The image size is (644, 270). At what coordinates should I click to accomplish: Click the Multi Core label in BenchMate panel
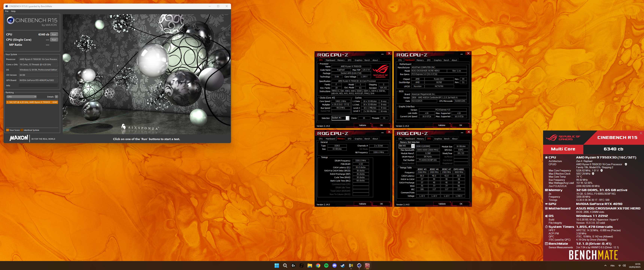(x=563, y=149)
